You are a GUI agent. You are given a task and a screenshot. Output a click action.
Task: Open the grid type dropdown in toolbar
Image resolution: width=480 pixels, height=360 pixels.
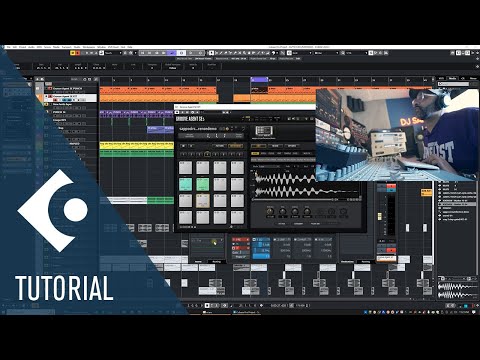point(326,53)
